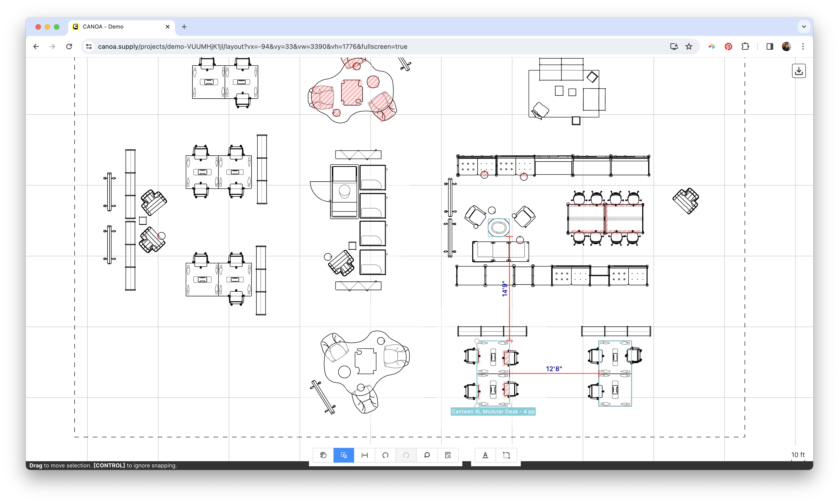
Task: Reload the CANOA page
Action: click(x=69, y=46)
